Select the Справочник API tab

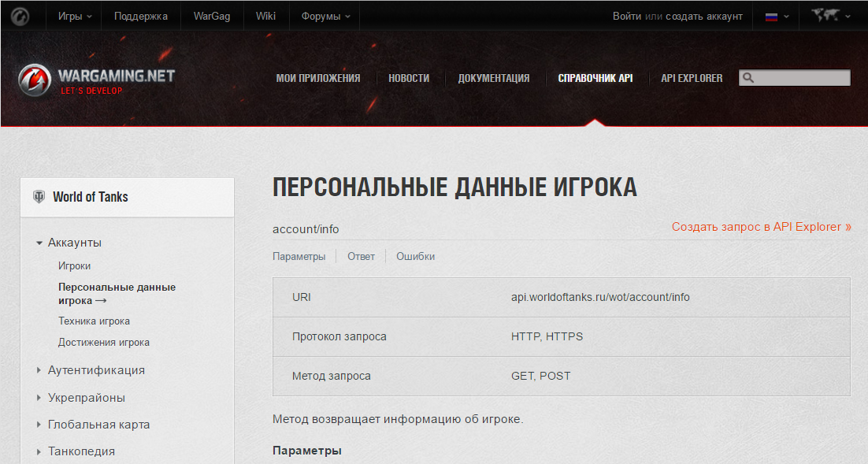pyautogui.click(x=595, y=78)
